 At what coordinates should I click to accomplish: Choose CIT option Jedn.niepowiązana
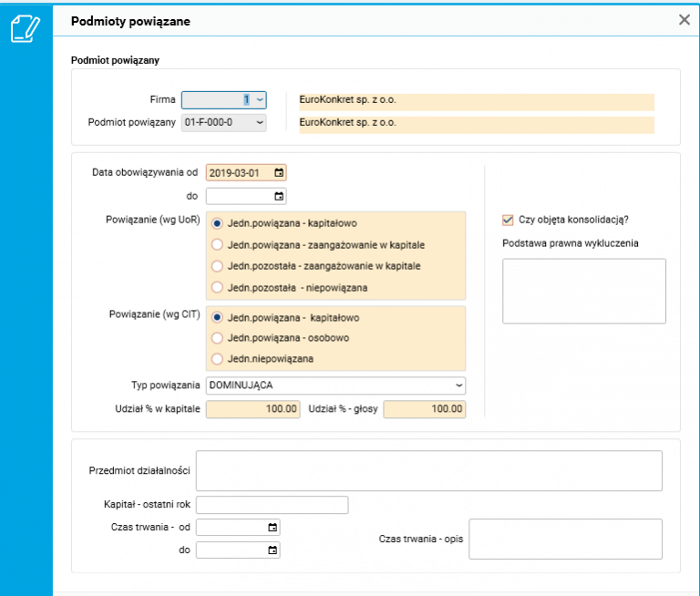(x=217, y=359)
